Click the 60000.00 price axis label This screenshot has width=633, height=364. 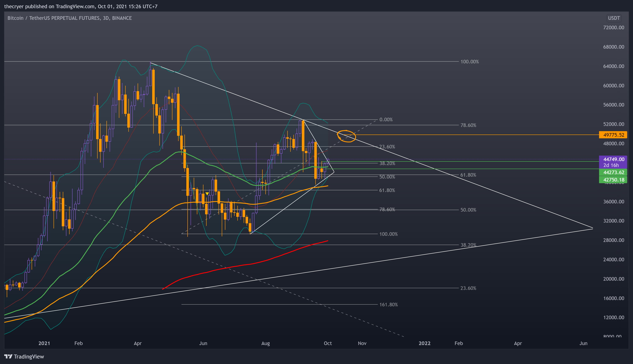(x=613, y=85)
